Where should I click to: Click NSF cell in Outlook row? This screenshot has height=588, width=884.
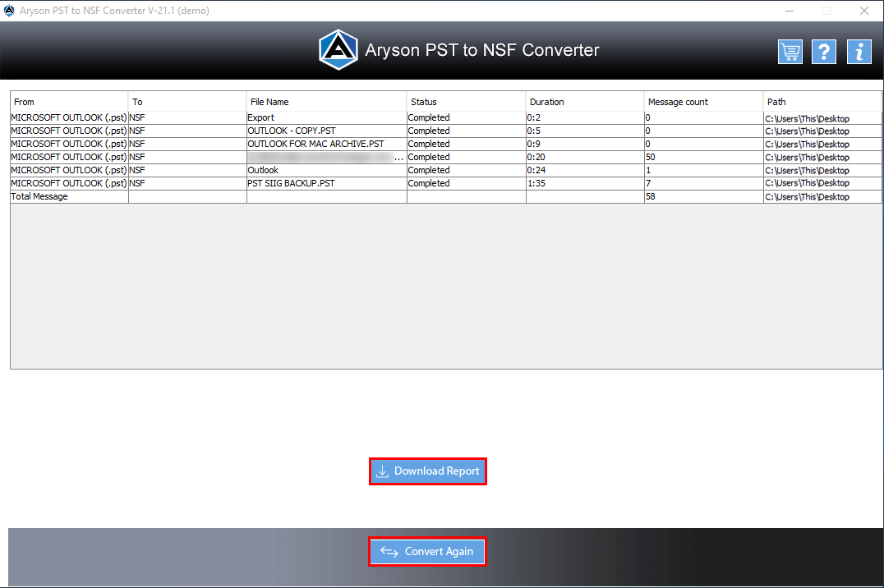(188, 170)
